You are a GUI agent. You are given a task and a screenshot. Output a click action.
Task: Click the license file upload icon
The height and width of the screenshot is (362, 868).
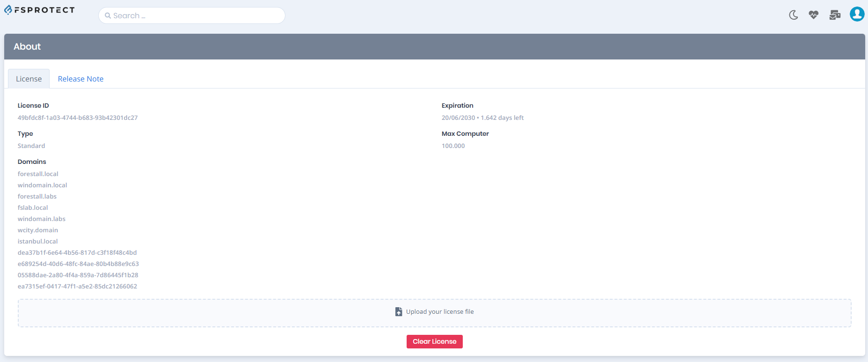399,312
